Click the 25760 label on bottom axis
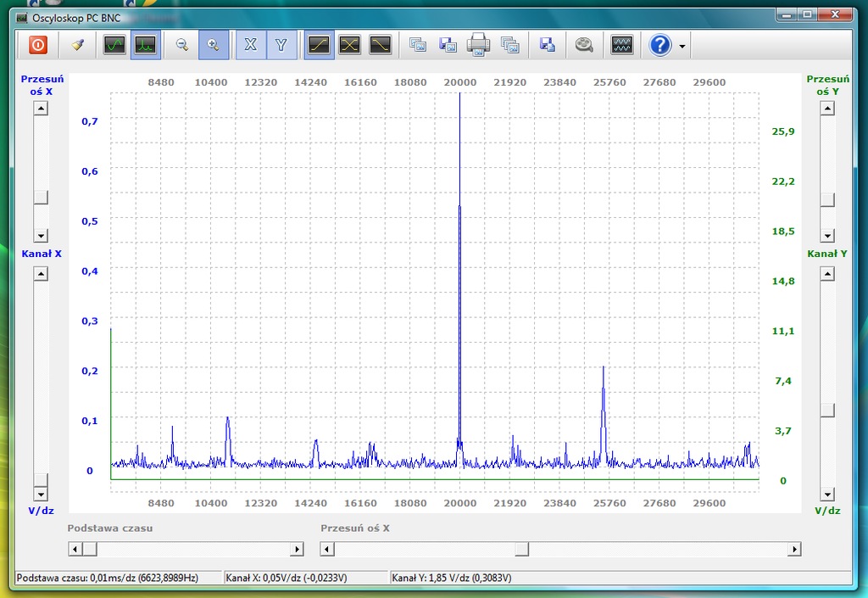Screen dimensions: 868x598 [609, 503]
